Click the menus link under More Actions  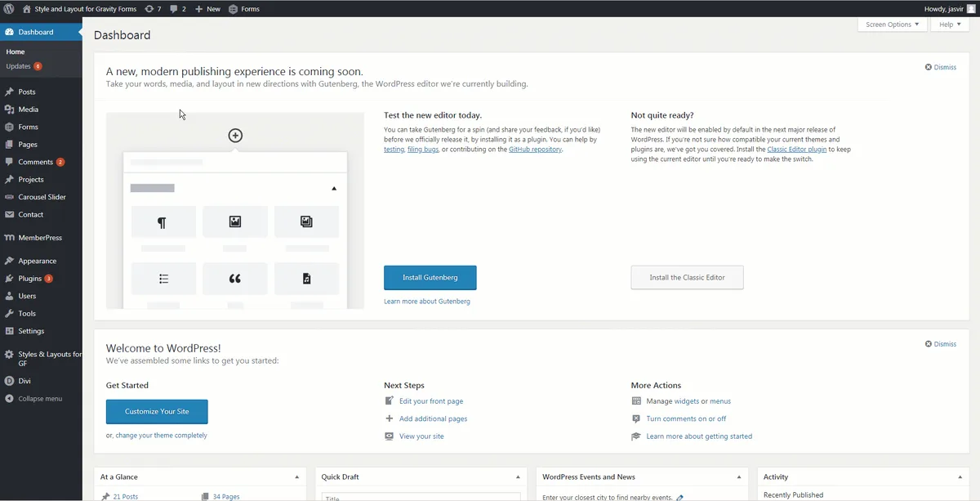pos(720,401)
